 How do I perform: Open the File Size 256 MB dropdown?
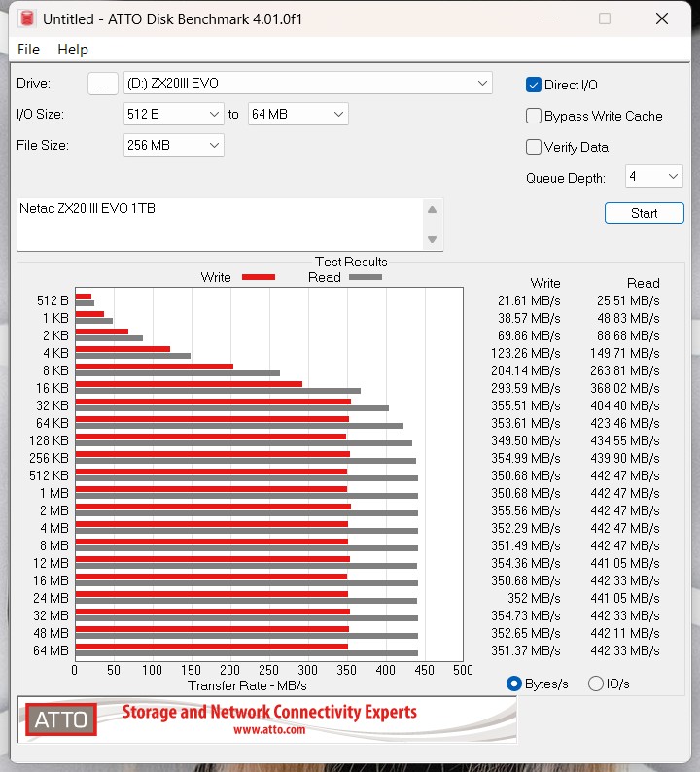coord(173,145)
